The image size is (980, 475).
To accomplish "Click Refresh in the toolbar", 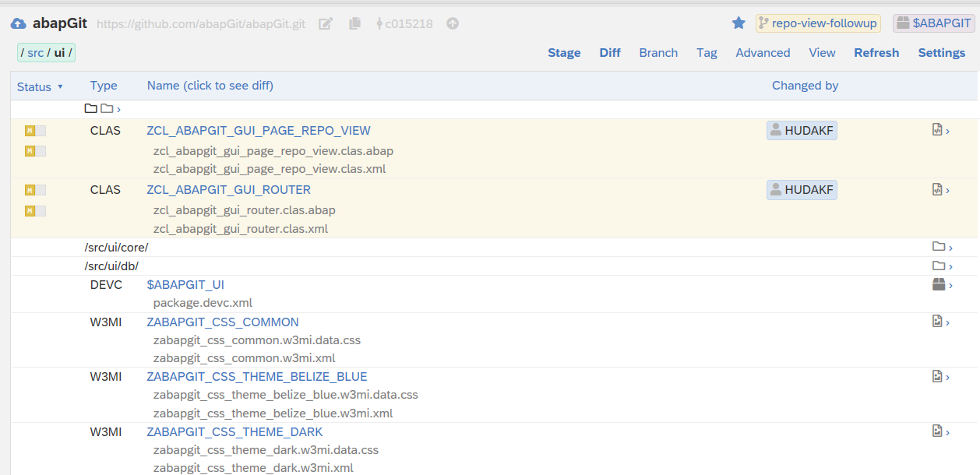I will point(876,53).
